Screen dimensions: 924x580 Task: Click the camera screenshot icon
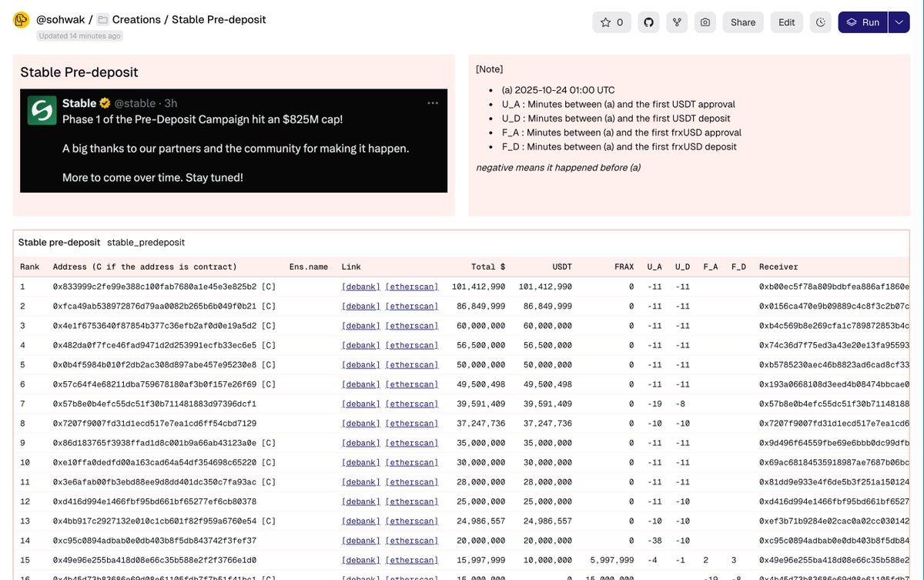[x=705, y=22]
